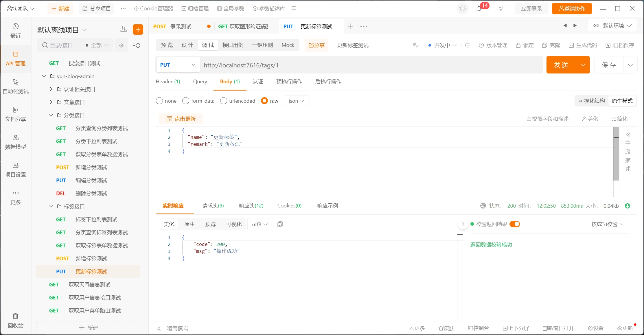Click the locate-current-API target icon

(121, 45)
